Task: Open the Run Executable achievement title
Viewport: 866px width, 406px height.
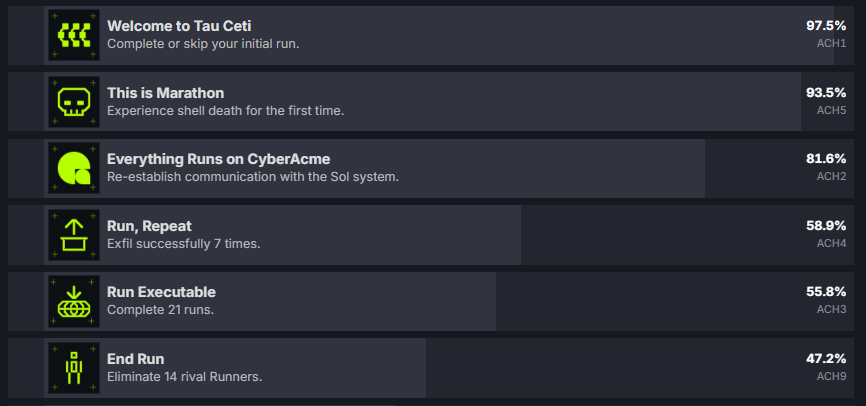Action: point(161,292)
